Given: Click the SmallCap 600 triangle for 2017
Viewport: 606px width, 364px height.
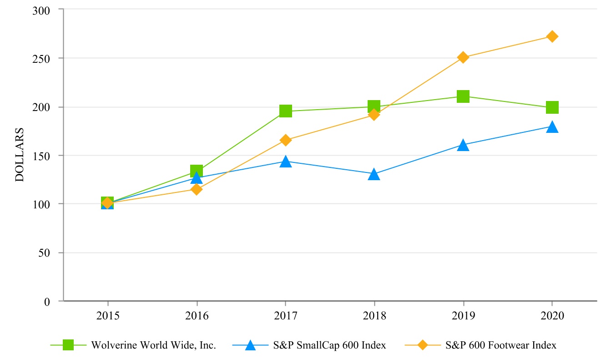Looking at the screenshot, I should tap(285, 162).
